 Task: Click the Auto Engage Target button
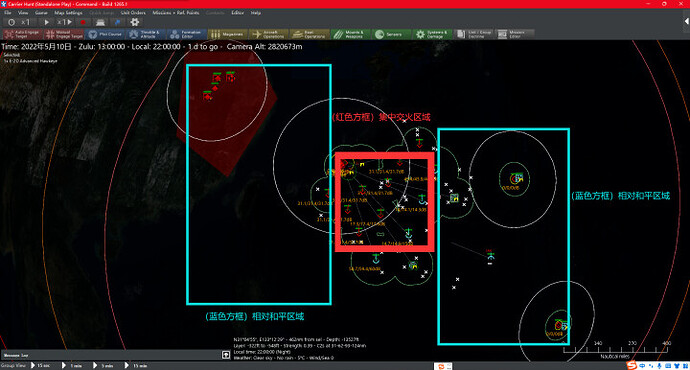pos(22,34)
